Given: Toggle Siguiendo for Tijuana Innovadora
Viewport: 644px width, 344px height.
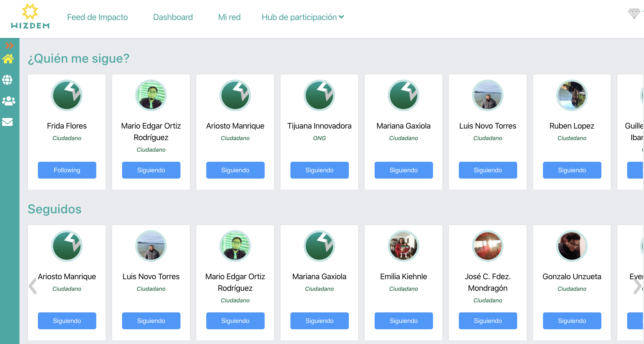Looking at the screenshot, I should click(319, 170).
